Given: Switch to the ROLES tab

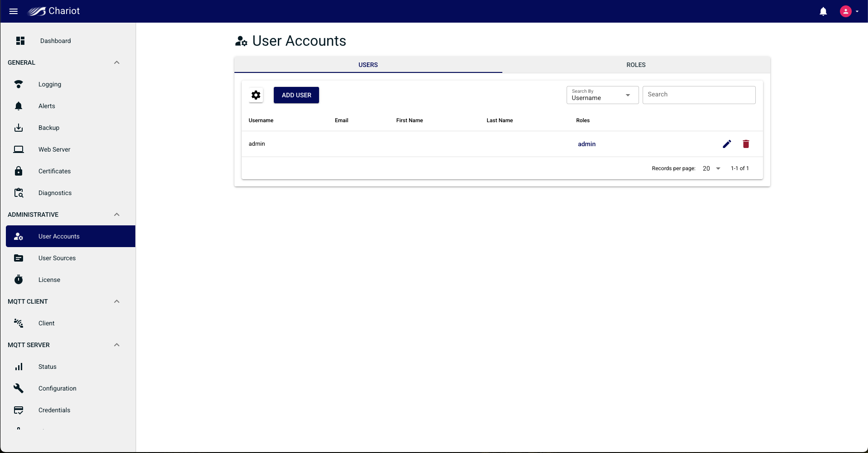Looking at the screenshot, I should click(636, 65).
